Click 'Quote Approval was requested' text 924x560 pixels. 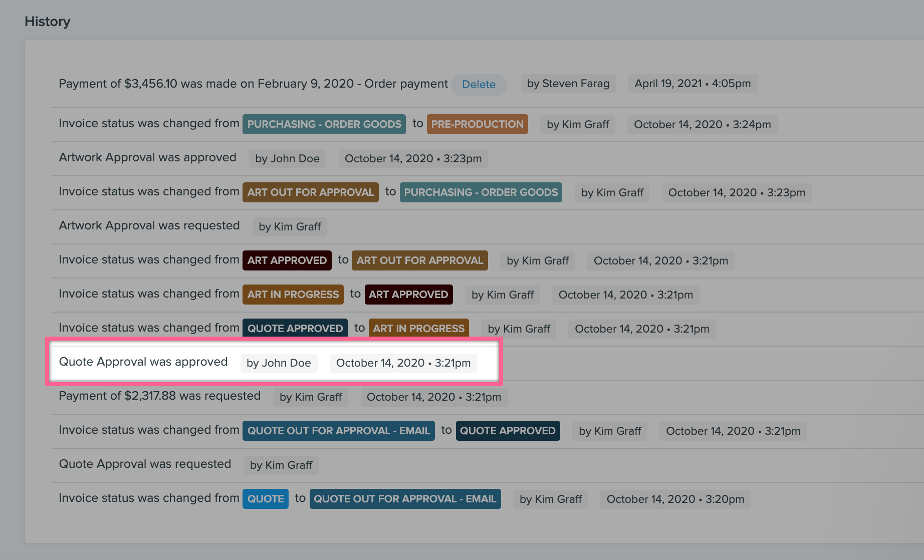pos(145,464)
